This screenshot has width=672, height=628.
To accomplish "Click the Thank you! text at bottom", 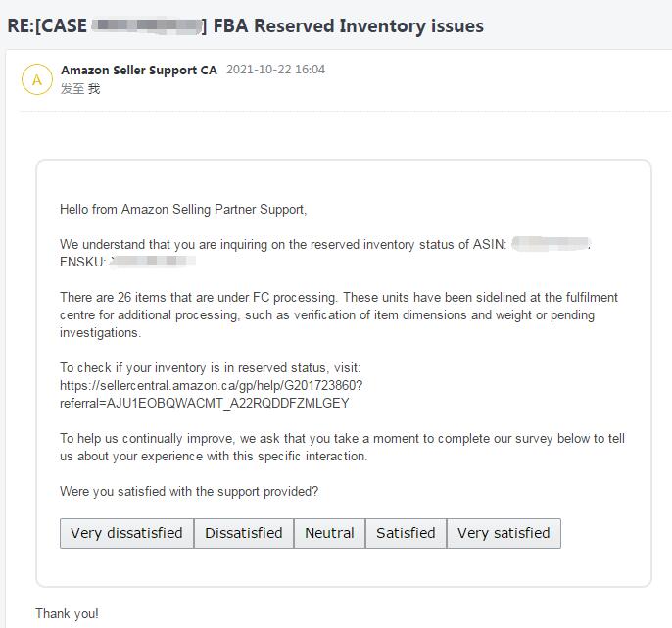I will (67, 614).
